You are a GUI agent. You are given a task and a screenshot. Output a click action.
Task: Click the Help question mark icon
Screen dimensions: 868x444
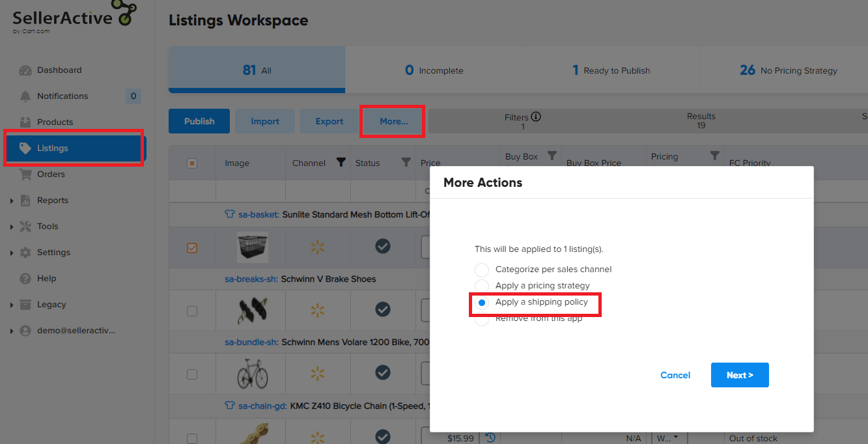click(x=25, y=279)
